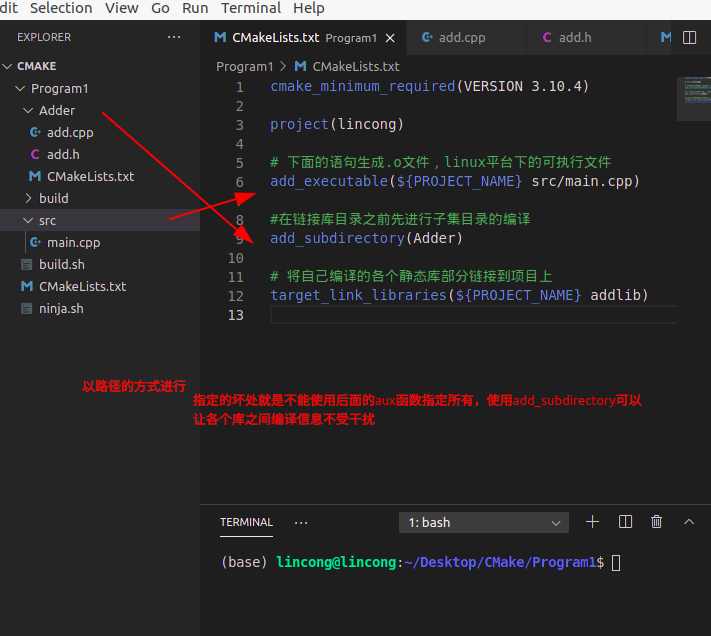This screenshot has height=636, width=711.
Task: Open panel more tabs ellipsis
Action: [301, 523]
